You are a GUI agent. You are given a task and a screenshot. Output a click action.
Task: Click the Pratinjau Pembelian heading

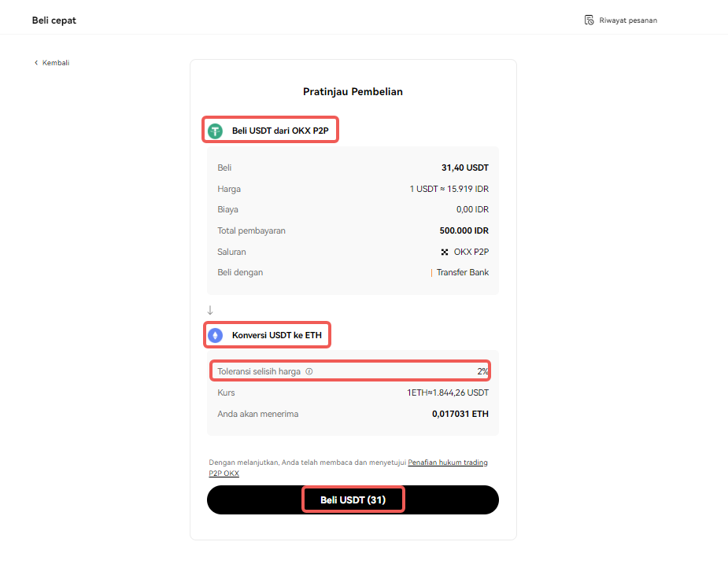pos(353,92)
